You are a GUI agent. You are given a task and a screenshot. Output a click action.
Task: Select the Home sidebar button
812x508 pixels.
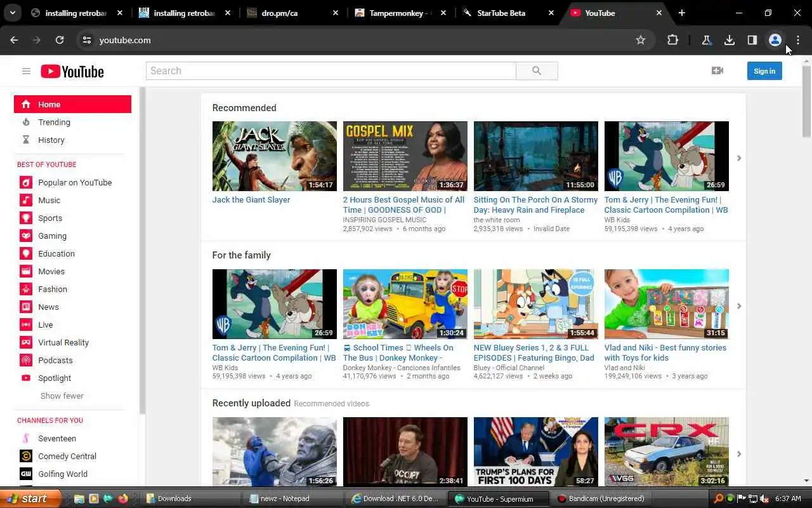click(x=73, y=104)
